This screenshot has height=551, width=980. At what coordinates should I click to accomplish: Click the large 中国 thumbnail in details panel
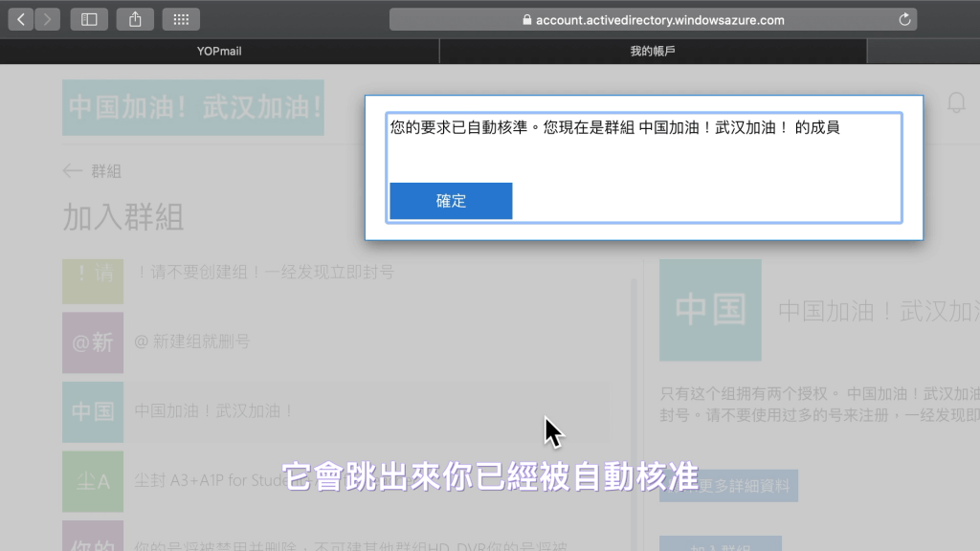tap(711, 310)
